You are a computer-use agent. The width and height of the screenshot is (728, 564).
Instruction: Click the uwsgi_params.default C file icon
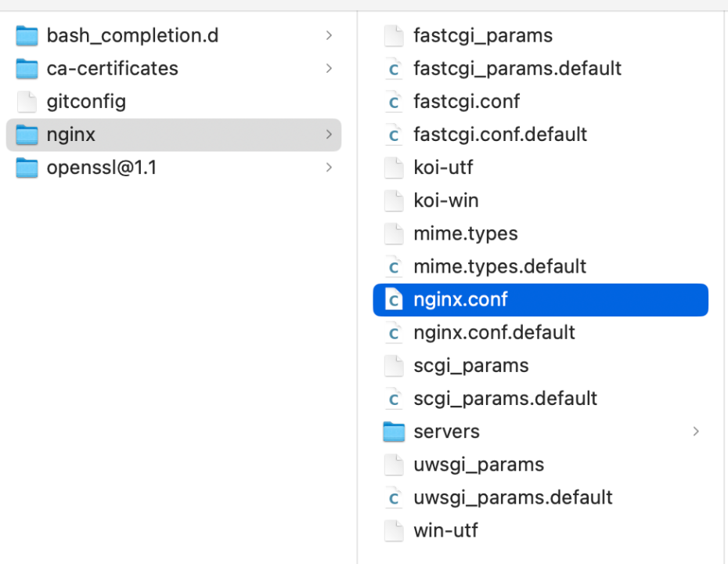click(x=394, y=497)
